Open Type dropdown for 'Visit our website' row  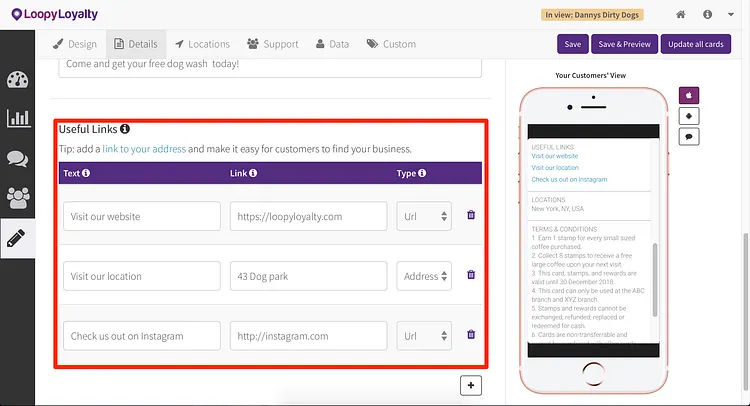(424, 216)
